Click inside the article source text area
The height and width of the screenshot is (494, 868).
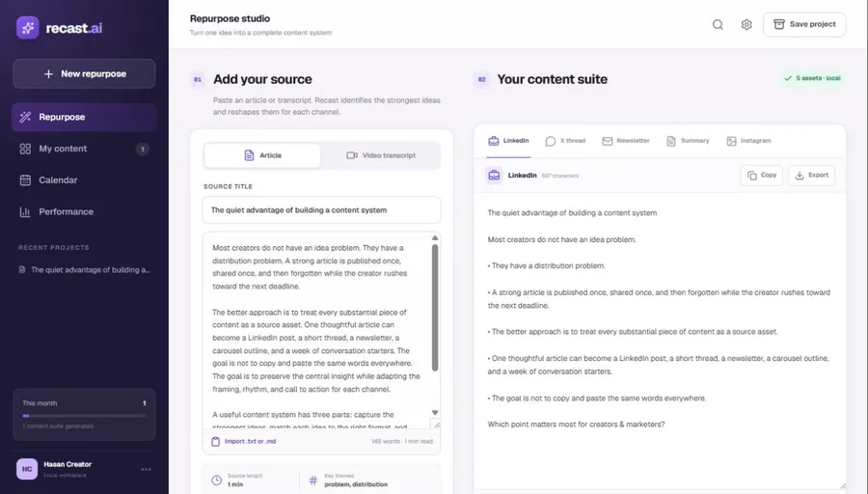316,331
